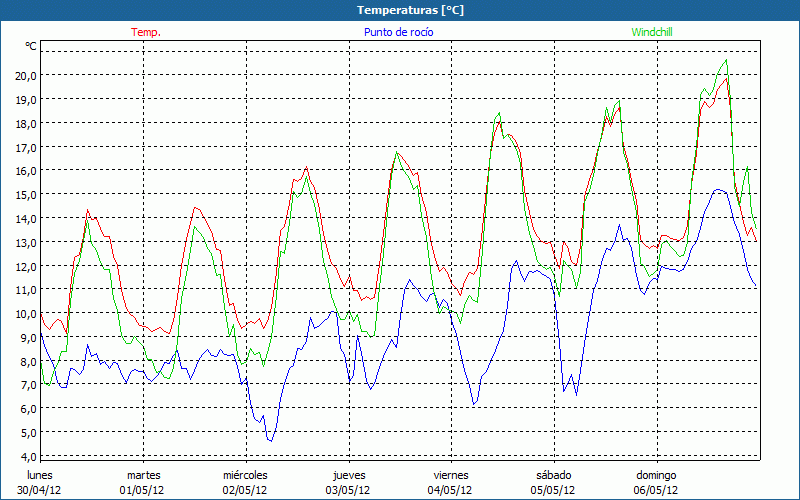This screenshot has height=500, width=800.
Task: Click the °C unit label on the axis
Action: tap(31, 46)
